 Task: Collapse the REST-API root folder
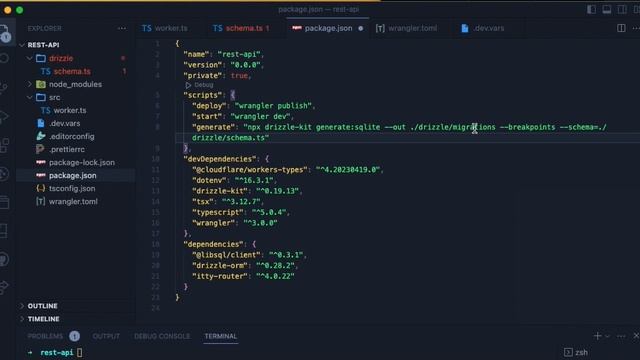point(43,45)
